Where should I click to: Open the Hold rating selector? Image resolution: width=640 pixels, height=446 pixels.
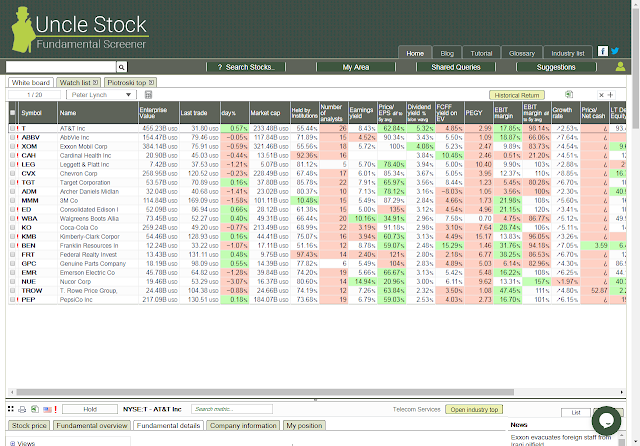click(90, 409)
